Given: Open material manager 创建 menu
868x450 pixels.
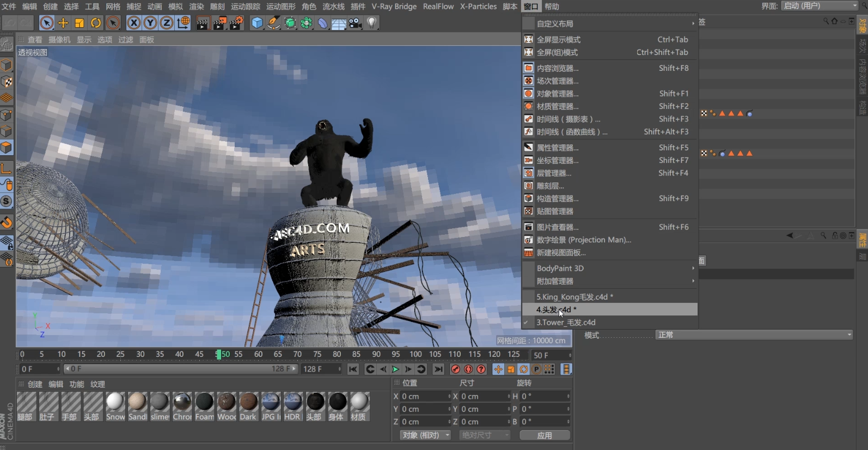Looking at the screenshot, I should click(35, 384).
